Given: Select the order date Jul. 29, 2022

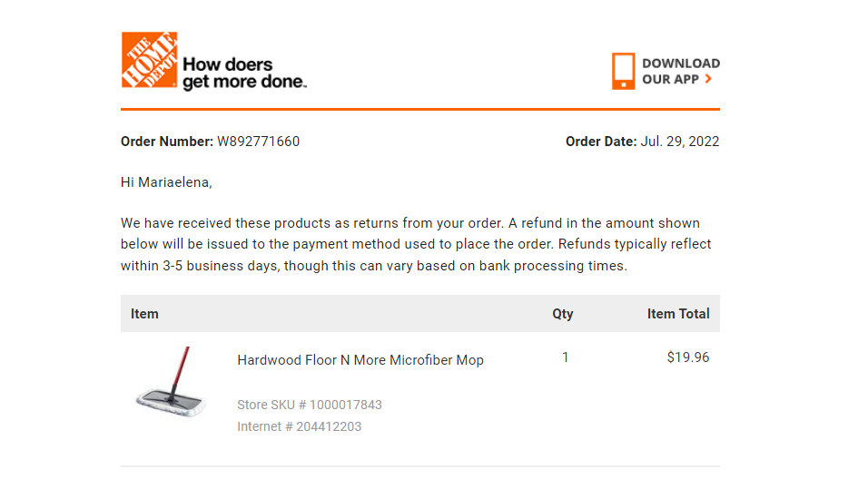Looking at the screenshot, I should pyautogui.click(x=680, y=142).
